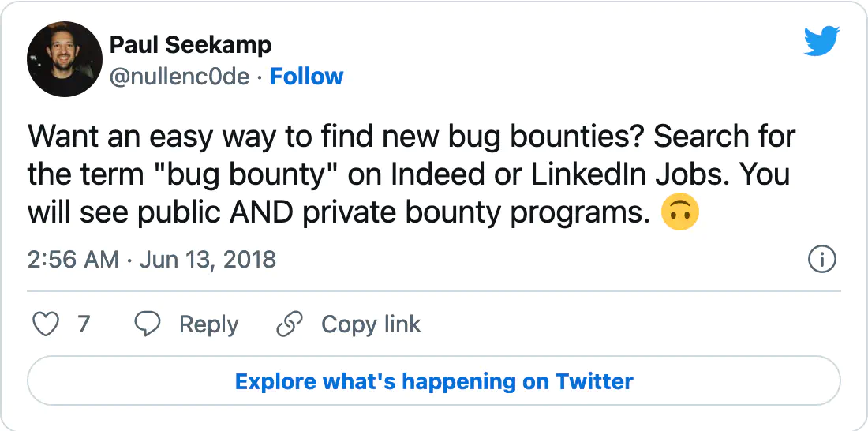Click the phrase public AND private bounty programs
The height and width of the screenshot is (431, 868).
pos(394,214)
